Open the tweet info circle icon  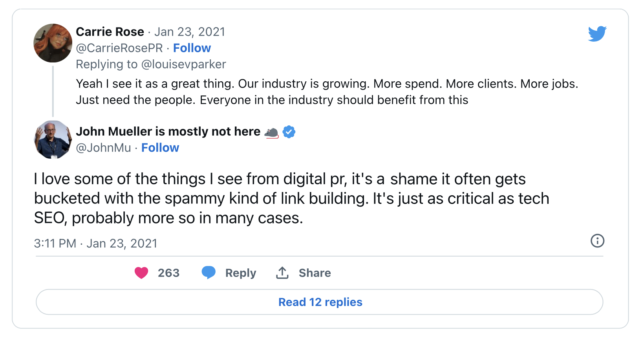tap(597, 241)
